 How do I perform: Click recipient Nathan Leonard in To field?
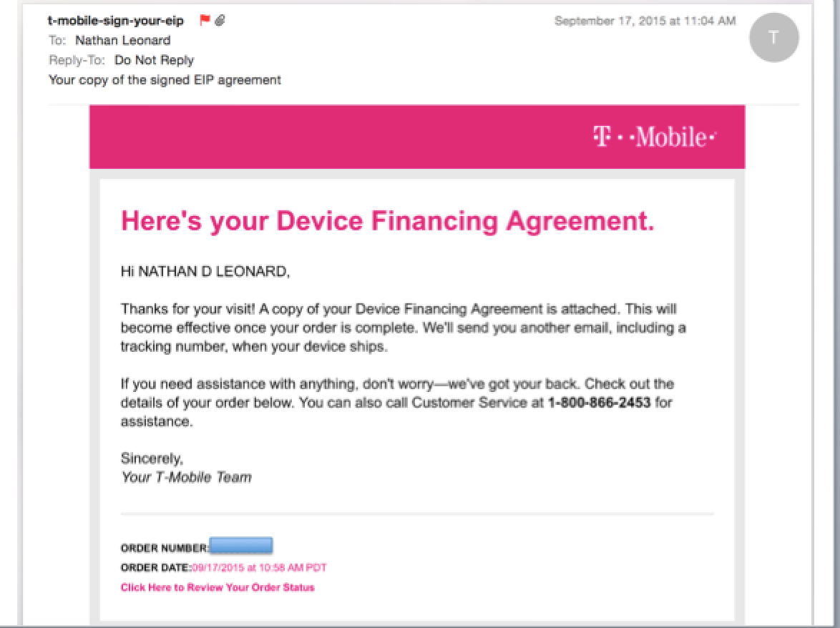(x=122, y=41)
